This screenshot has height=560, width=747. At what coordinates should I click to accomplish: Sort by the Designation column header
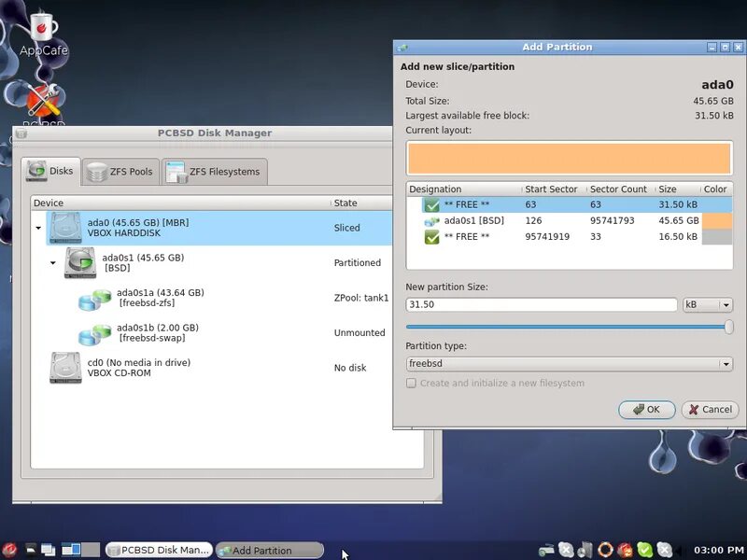click(464, 189)
